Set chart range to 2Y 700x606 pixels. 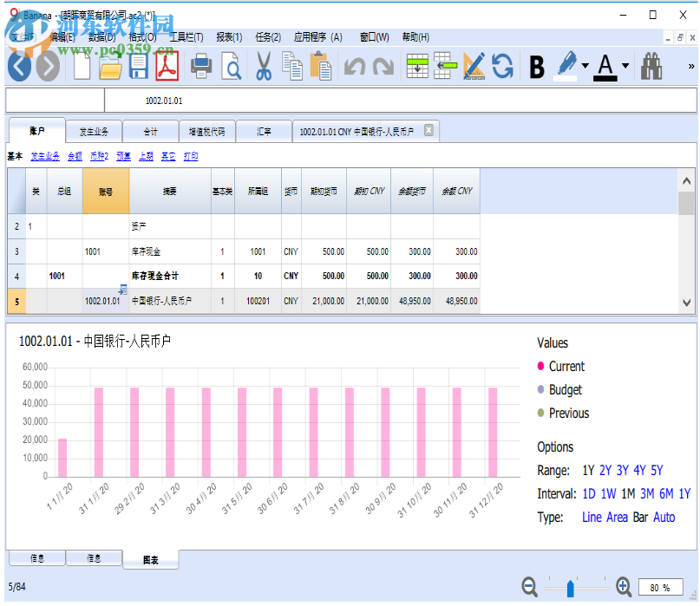point(604,469)
